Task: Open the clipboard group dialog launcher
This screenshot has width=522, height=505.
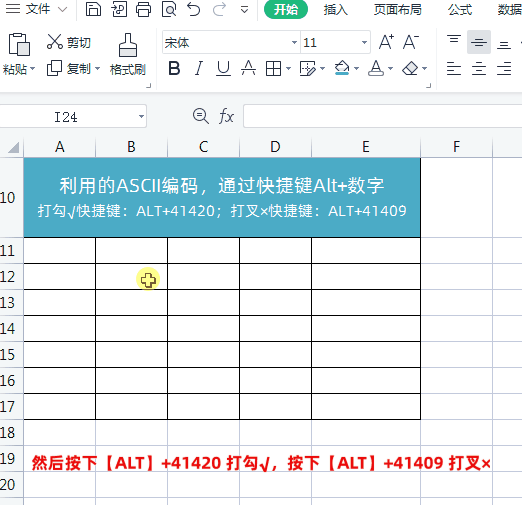Action: (149, 86)
